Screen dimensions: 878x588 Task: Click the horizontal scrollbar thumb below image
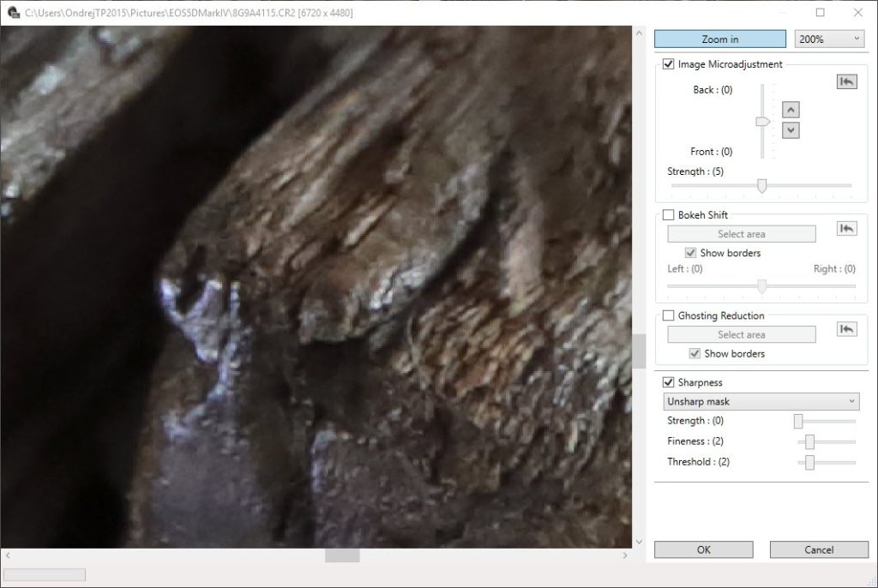[x=342, y=556]
